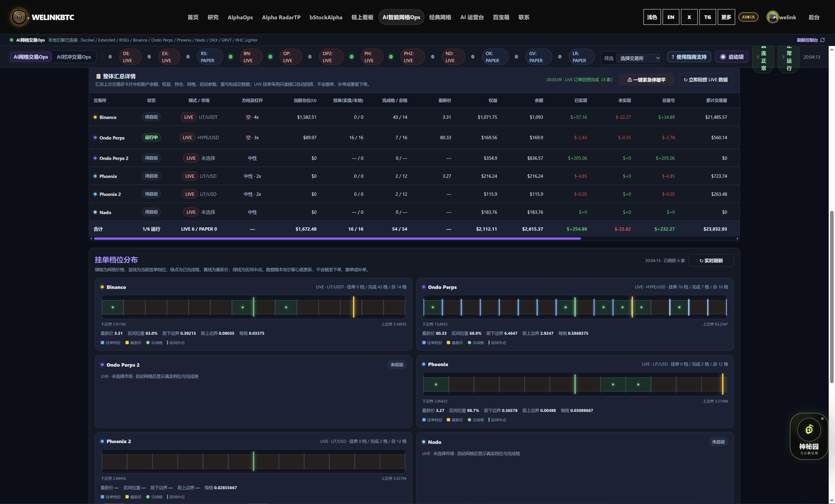Image resolution: width=835 pixels, height=504 pixels.
Task: Open the 神秘园 music widget
Action: (x=809, y=436)
